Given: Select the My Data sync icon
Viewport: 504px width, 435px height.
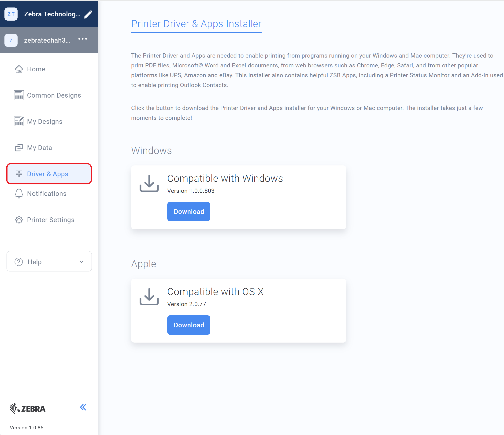Looking at the screenshot, I should tap(19, 147).
